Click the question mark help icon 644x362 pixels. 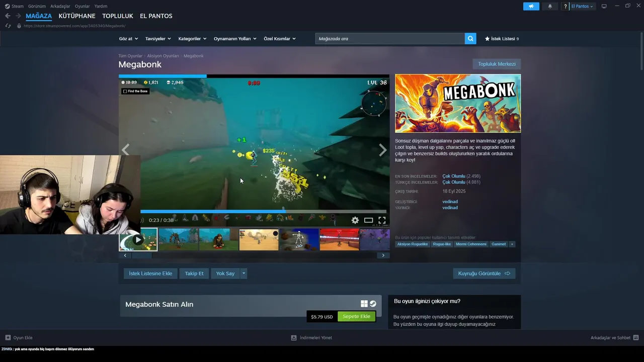coord(565,7)
